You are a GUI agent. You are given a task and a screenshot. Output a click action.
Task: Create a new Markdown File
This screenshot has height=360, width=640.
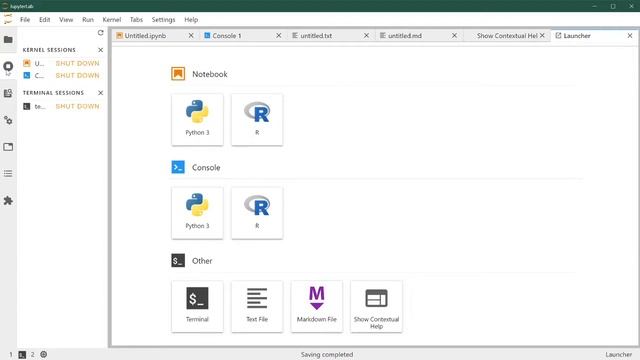pyautogui.click(x=317, y=307)
